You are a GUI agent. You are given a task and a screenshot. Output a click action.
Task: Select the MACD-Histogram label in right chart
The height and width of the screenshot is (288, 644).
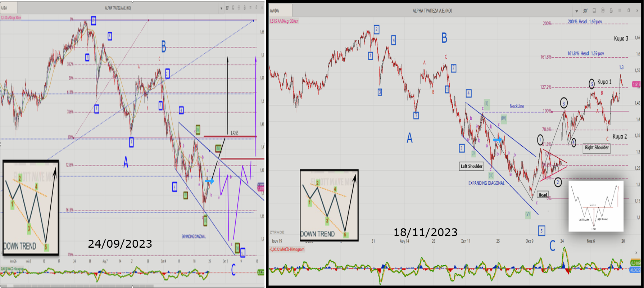(287, 249)
